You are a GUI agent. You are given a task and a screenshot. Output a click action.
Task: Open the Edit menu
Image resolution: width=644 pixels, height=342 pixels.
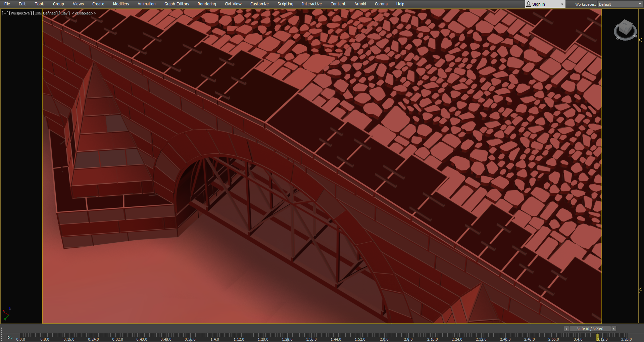tap(22, 4)
